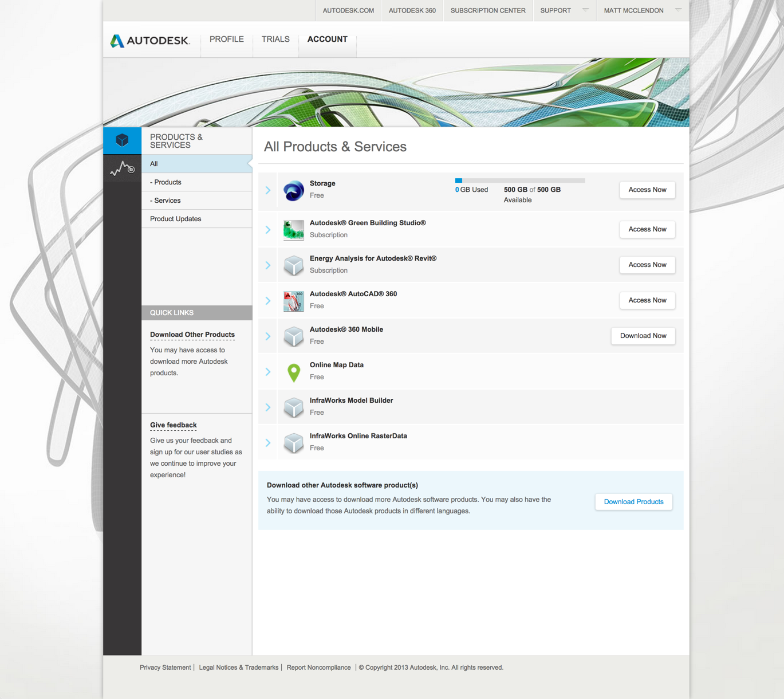
Task: Click the Storage swirl icon
Action: (x=294, y=190)
